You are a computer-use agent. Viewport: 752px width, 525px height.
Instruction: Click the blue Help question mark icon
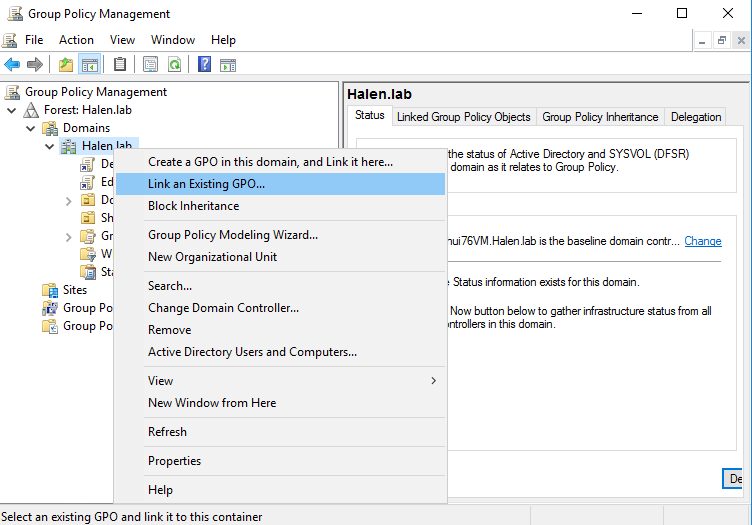point(204,64)
